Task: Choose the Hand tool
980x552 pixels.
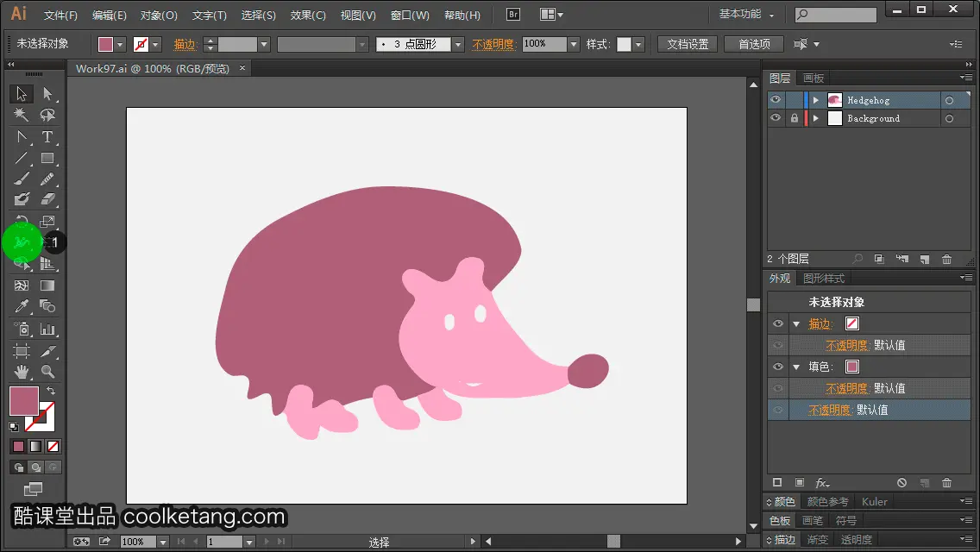Action: click(22, 372)
